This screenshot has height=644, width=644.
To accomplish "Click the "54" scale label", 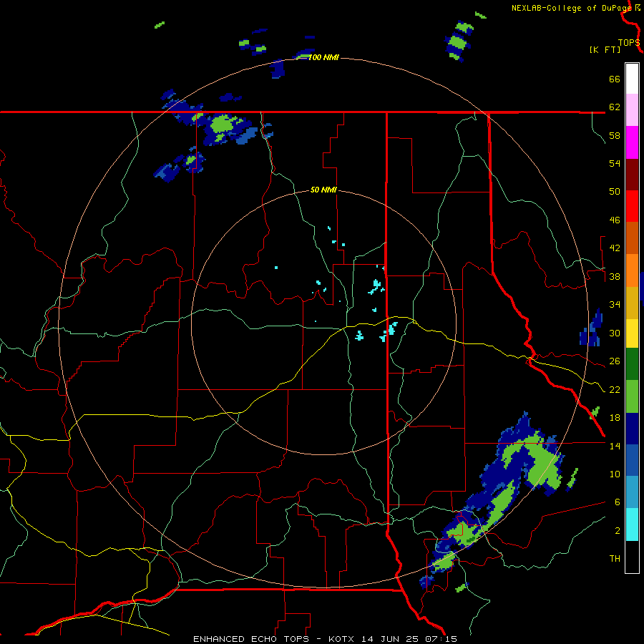I will [x=615, y=163].
